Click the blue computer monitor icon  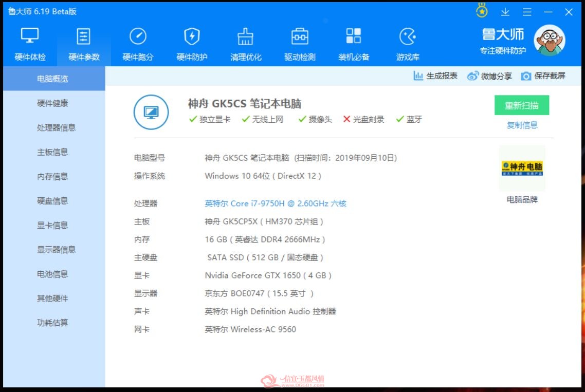click(151, 112)
